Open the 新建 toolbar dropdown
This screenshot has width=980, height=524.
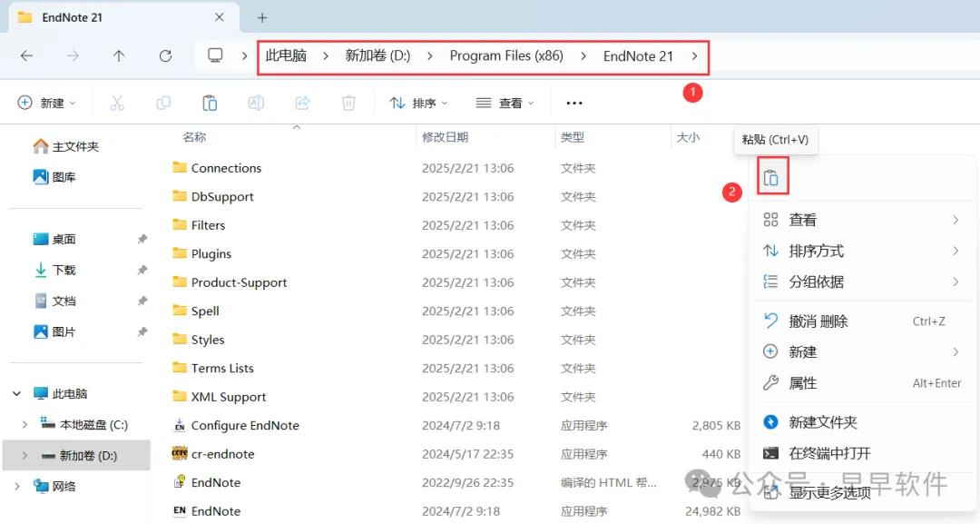click(x=47, y=104)
